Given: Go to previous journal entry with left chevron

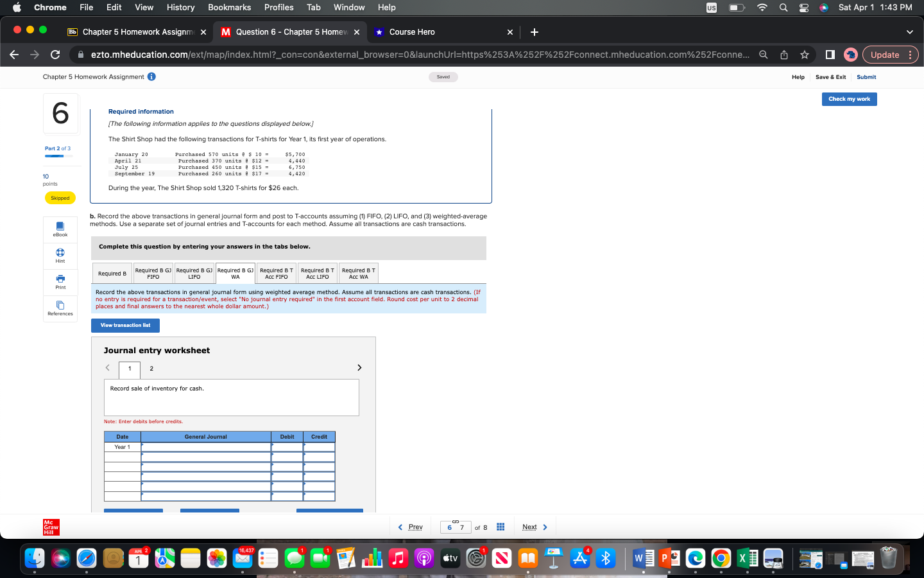Looking at the screenshot, I should tap(108, 367).
